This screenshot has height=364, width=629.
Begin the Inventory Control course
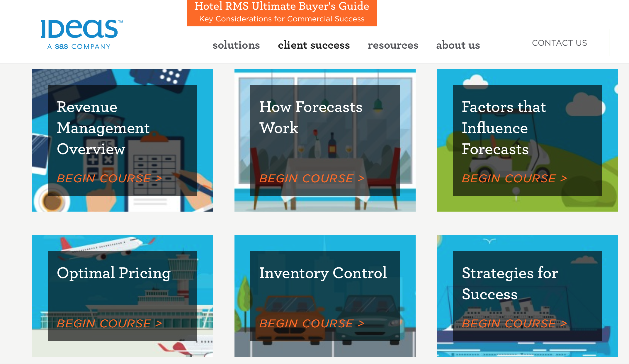point(312,323)
